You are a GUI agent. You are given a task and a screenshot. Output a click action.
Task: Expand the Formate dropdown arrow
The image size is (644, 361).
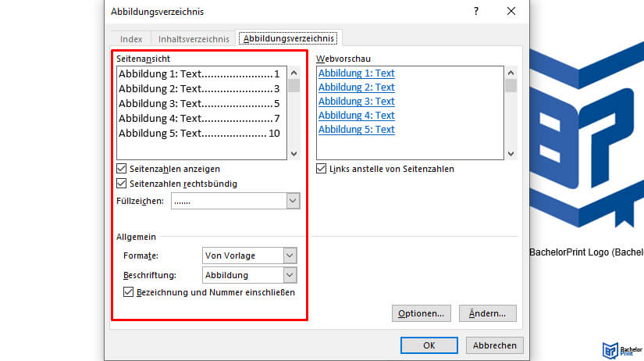[x=290, y=256]
